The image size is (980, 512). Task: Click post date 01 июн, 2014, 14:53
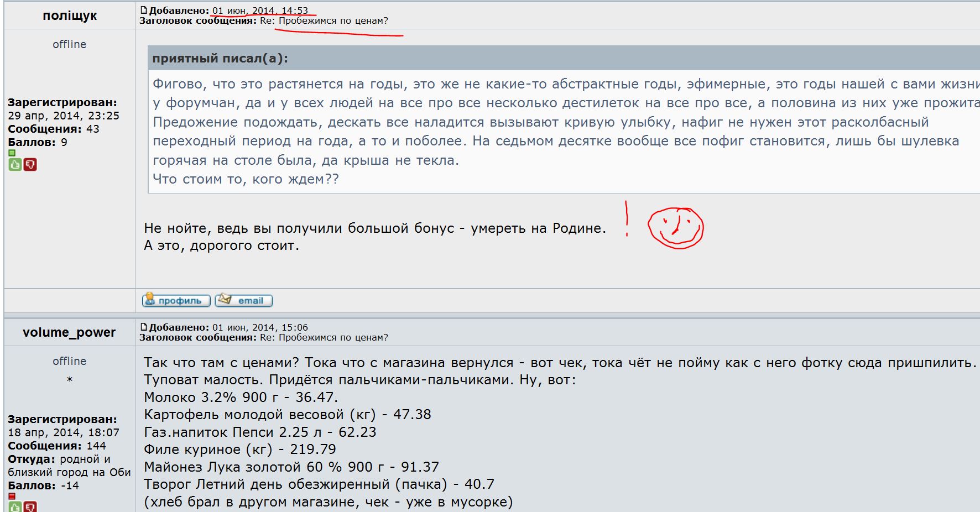[260, 11]
